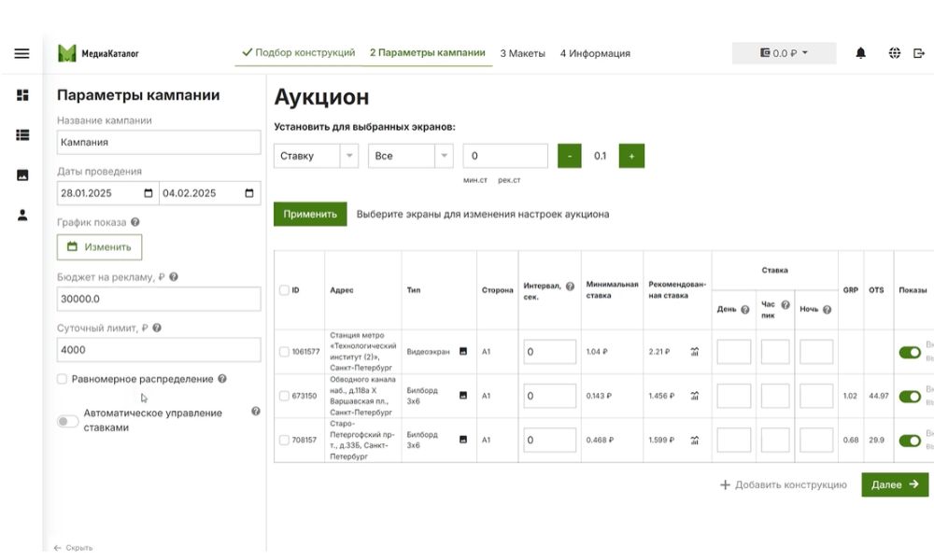Switch to the 3 Макеты tab
The width and height of the screenshot is (934, 560).
pyautogui.click(x=524, y=53)
